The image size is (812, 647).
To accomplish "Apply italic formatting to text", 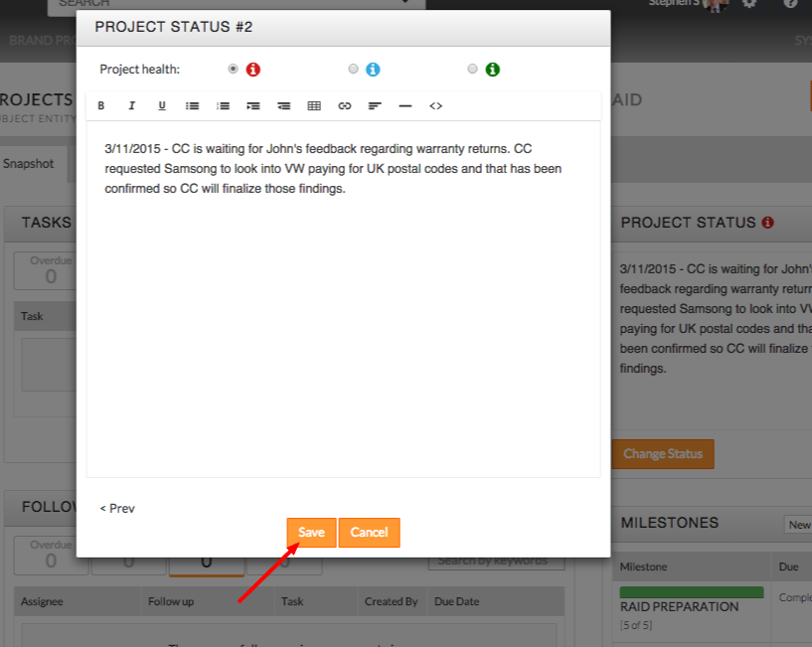I will [131, 105].
